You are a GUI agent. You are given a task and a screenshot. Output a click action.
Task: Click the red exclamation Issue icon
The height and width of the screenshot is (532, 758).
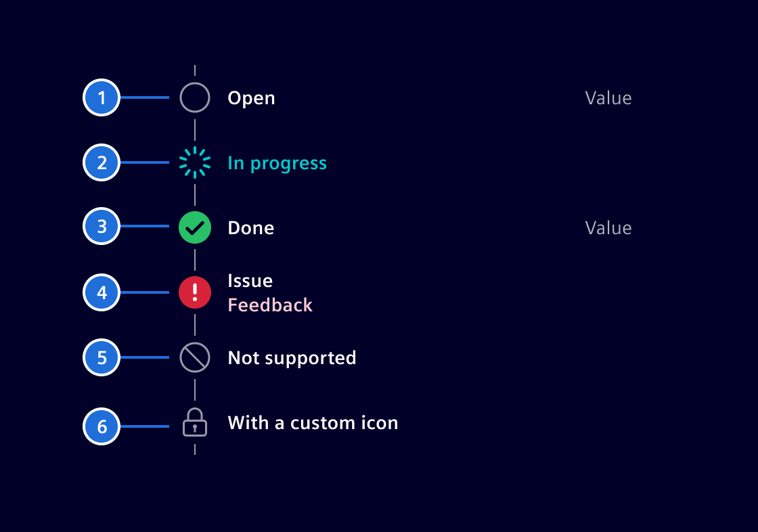click(195, 292)
